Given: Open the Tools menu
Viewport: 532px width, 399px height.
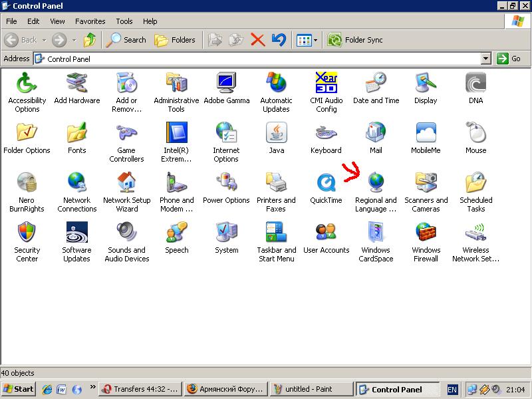Looking at the screenshot, I should click(124, 21).
